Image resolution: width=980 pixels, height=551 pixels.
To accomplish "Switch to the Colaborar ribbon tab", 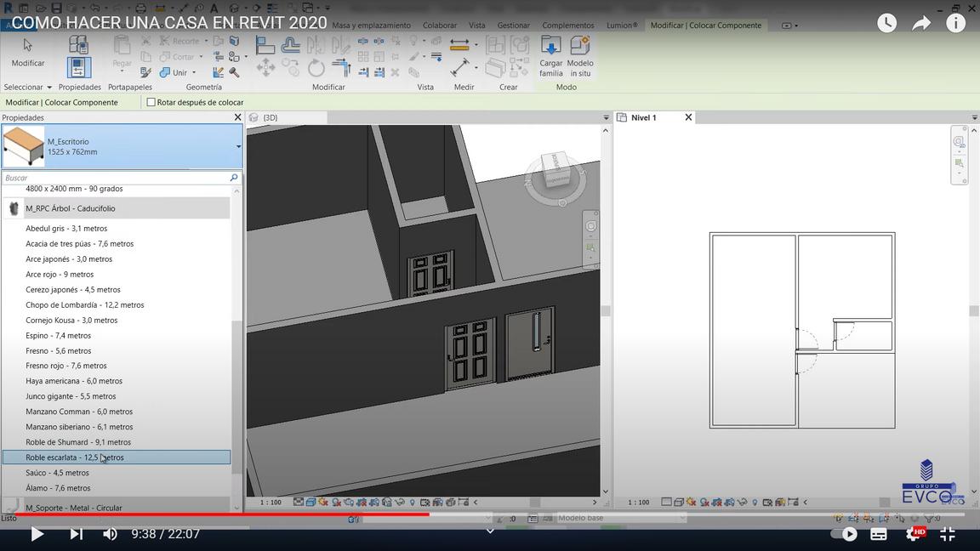I will pyautogui.click(x=439, y=26).
